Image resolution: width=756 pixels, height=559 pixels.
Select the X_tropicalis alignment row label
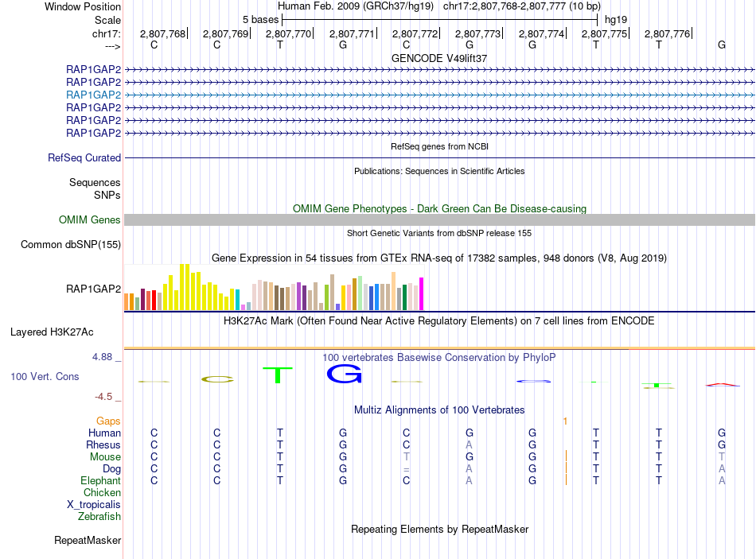tap(94, 505)
